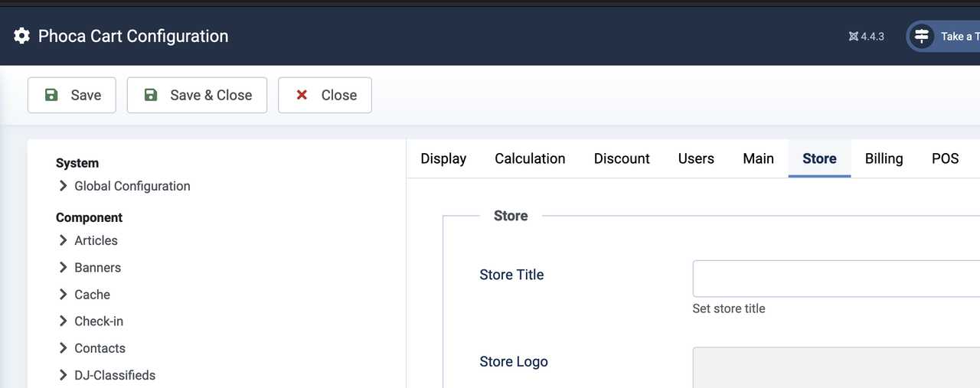The height and width of the screenshot is (388, 980).
Task: Save the configuration
Action: 72,95
